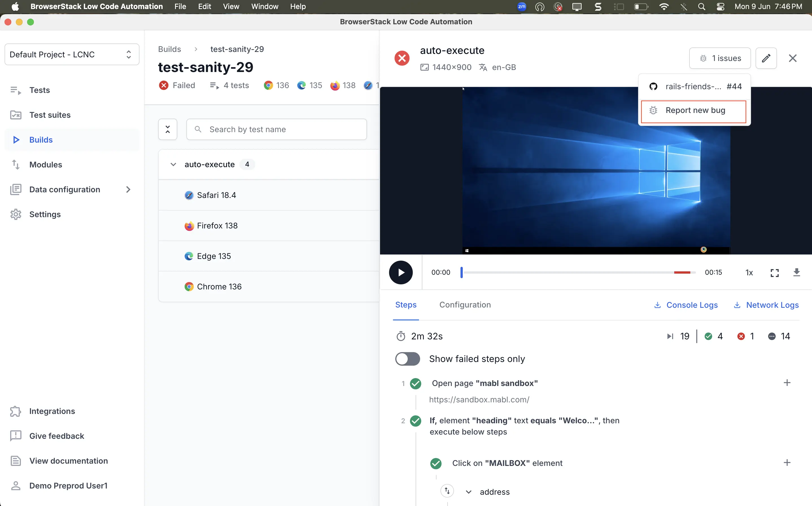
Task: Click Chrome 136 browser filter in header
Action: (x=276, y=85)
